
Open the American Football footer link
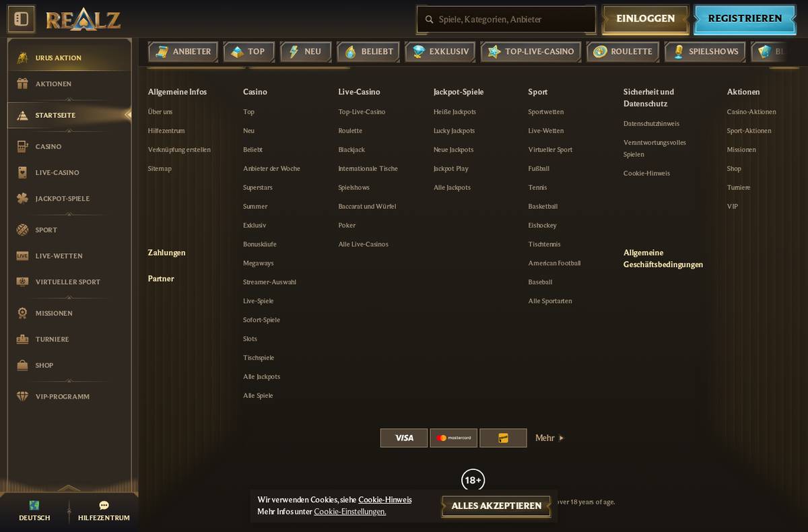pos(554,263)
